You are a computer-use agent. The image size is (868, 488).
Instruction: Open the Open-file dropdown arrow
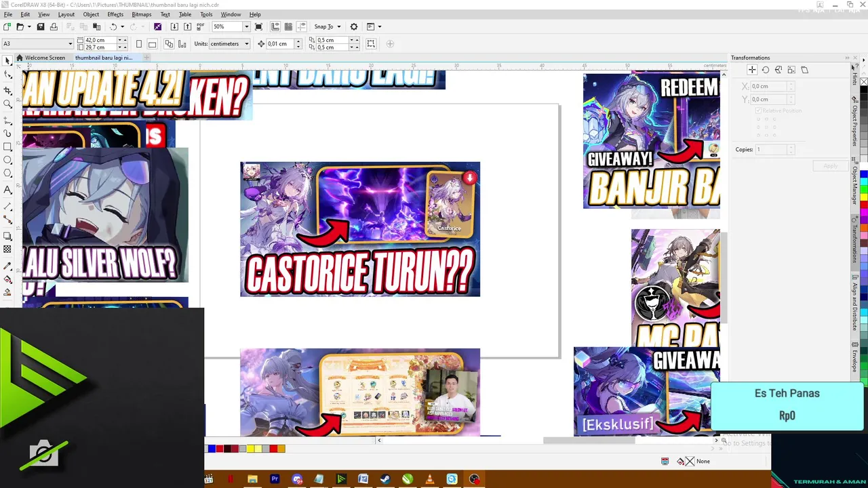(x=28, y=26)
